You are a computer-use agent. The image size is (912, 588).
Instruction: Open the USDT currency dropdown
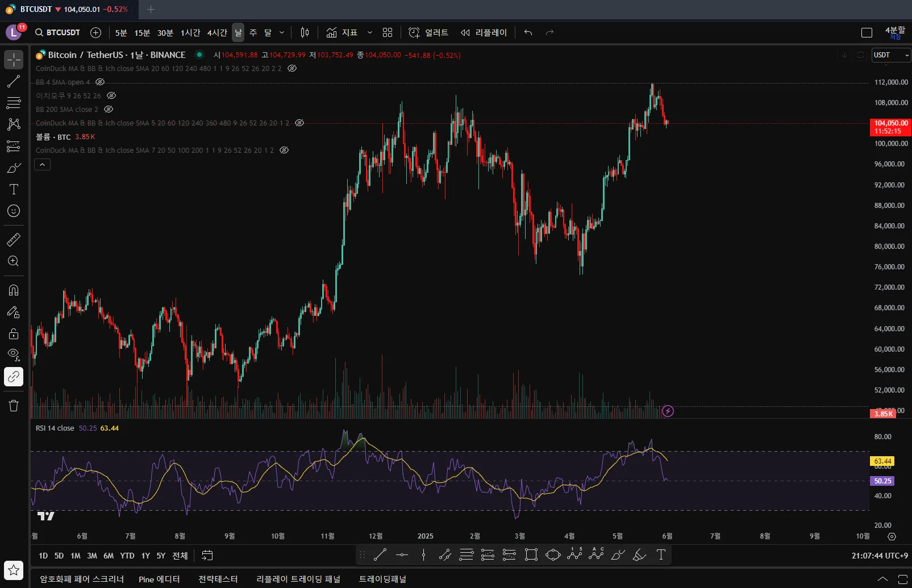[x=891, y=55]
